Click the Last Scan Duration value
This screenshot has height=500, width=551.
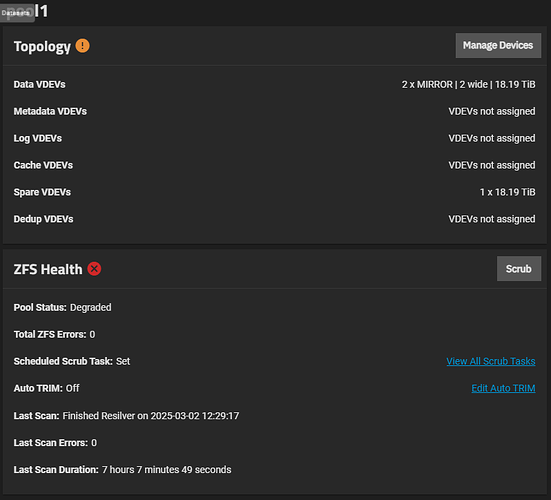point(167,470)
